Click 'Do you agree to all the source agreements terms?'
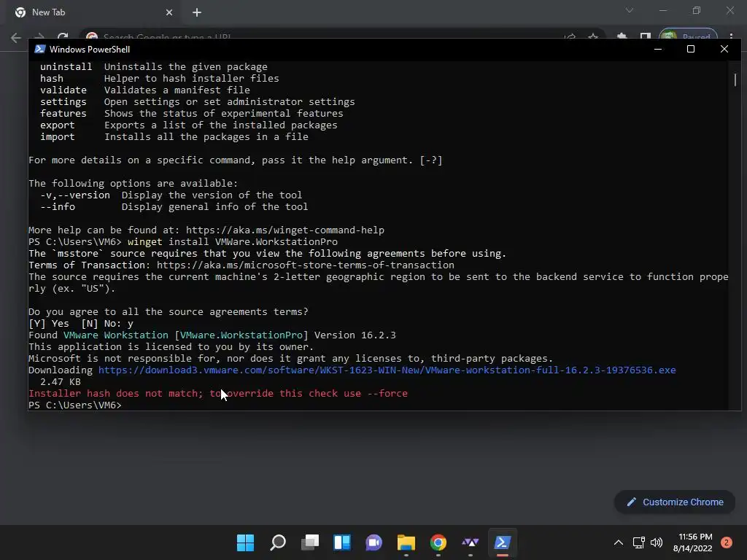747x560 pixels. (x=169, y=312)
